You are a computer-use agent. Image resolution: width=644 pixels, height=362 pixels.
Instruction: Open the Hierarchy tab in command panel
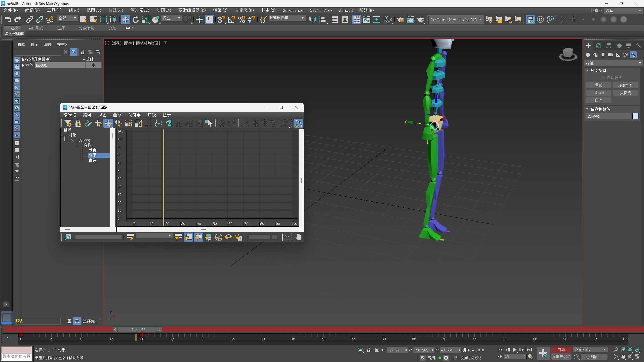point(609,46)
